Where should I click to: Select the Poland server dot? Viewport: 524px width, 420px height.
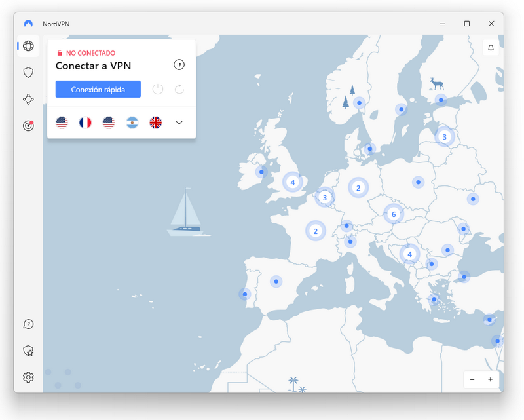coord(418,182)
